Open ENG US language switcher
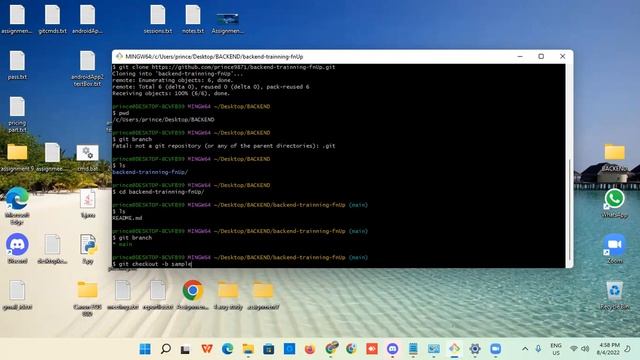This screenshot has height=360, width=640. 556,349
